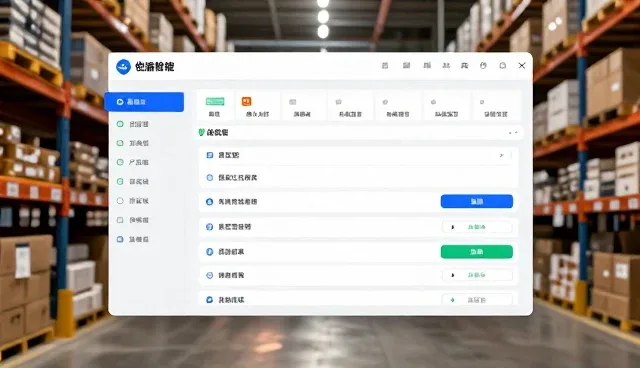Click the title-bar icon immediately left of the close X
Viewport: 640px width, 368px height.
[502, 65]
